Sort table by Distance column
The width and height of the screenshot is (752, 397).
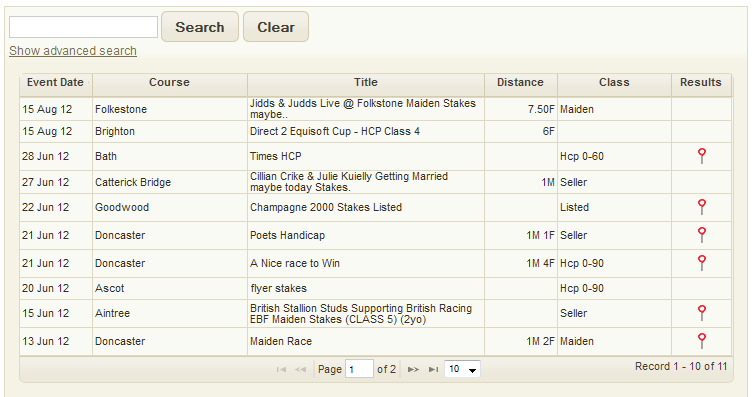[x=520, y=82]
